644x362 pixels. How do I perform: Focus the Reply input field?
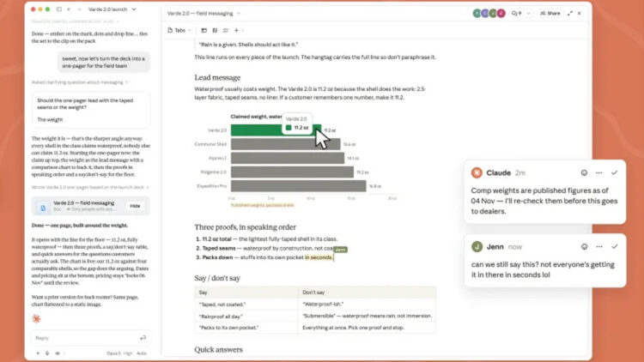(x=90, y=338)
